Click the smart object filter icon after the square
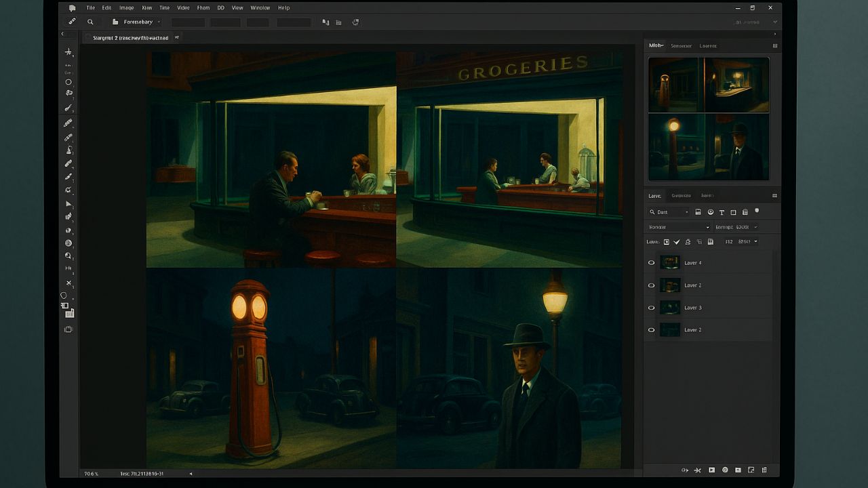This screenshot has height=488, width=868. point(745,213)
